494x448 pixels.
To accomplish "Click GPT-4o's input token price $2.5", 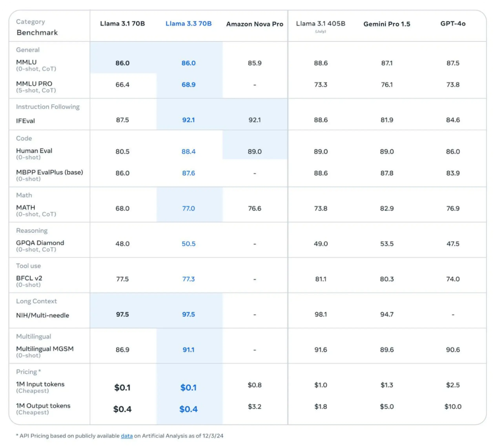I will (453, 385).
